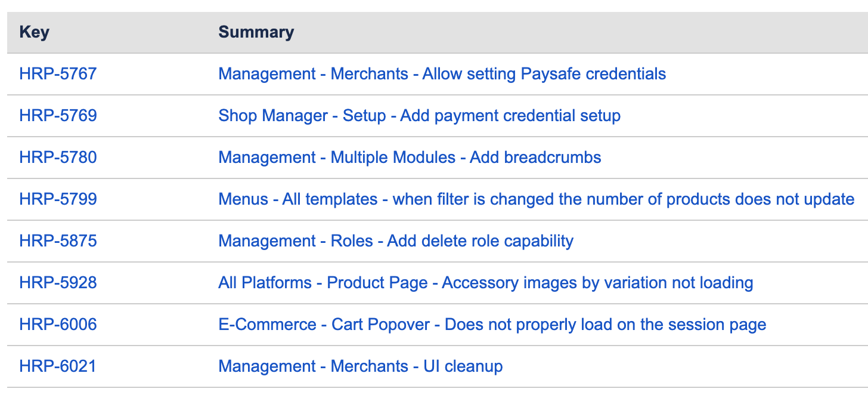Click issue key HRP-5875

pos(58,241)
